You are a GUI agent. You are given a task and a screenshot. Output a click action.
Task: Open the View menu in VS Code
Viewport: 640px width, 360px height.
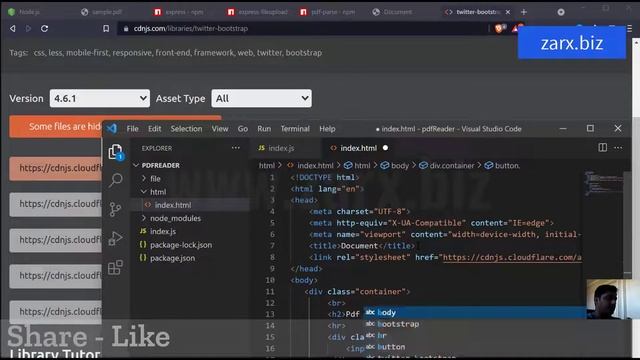pos(220,129)
